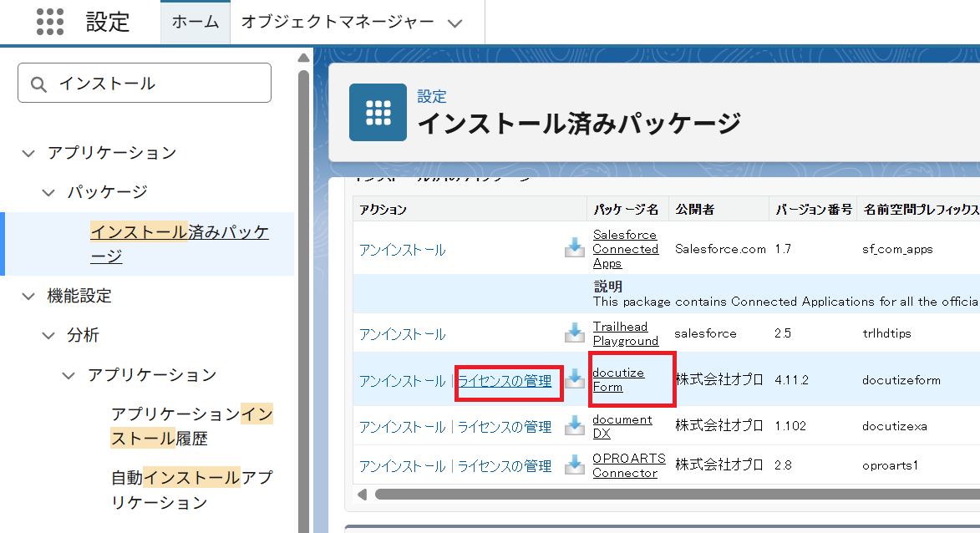Screen dimensions: 980x533
Task: Click download icon for Trailhead Playground row
Action: point(575,332)
